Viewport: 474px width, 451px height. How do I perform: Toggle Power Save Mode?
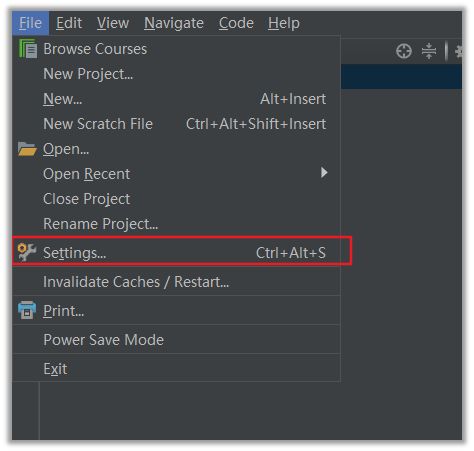click(176, 340)
